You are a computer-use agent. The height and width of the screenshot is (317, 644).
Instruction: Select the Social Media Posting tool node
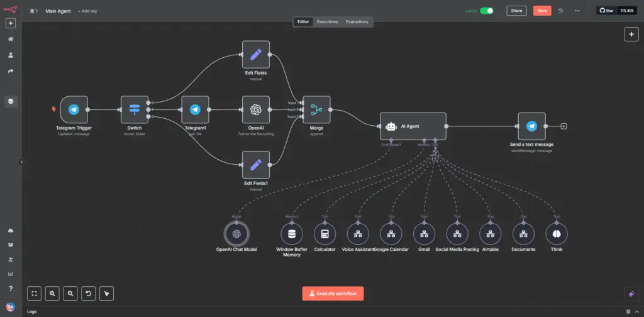[x=457, y=234]
